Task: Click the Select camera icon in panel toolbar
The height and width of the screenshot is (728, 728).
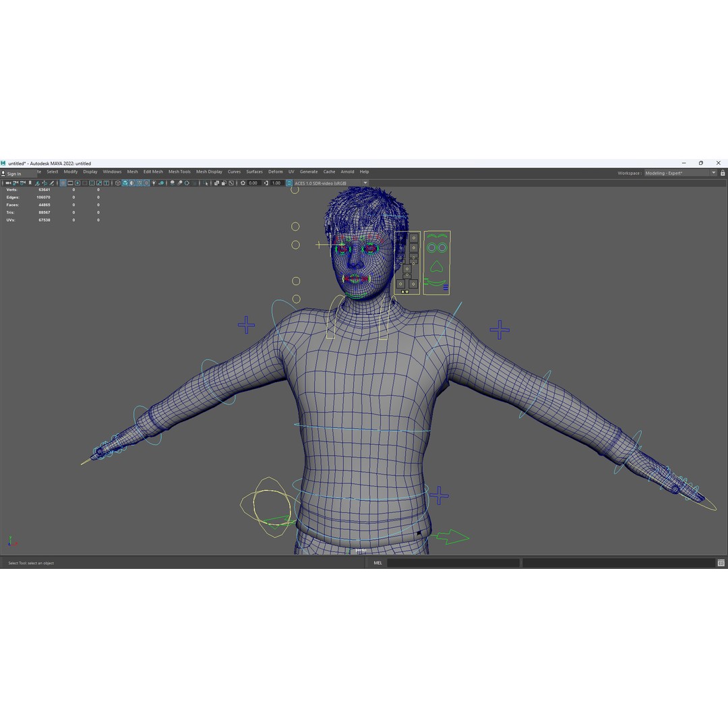Action: [8, 183]
